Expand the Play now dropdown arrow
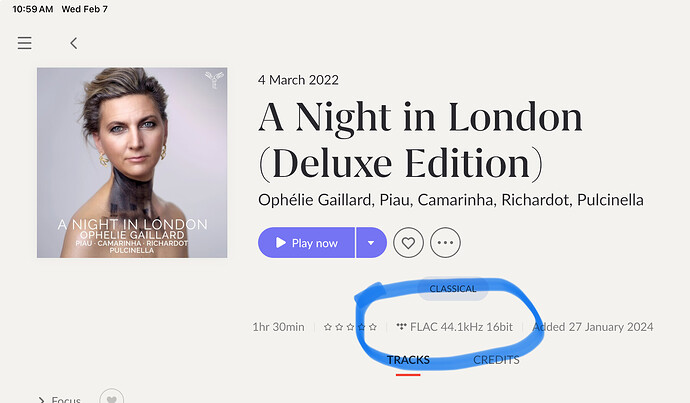Screen dimensions: 690x403 click(x=371, y=243)
